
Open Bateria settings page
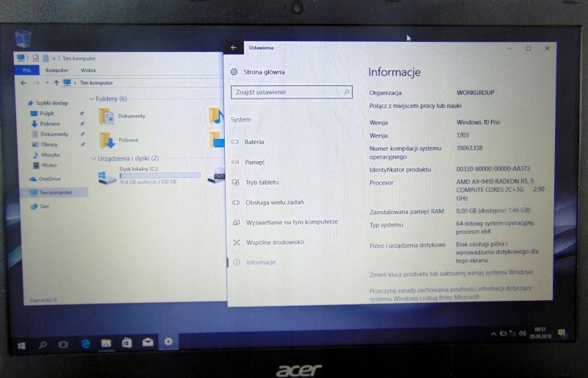pyautogui.click(x=254, y=142)
